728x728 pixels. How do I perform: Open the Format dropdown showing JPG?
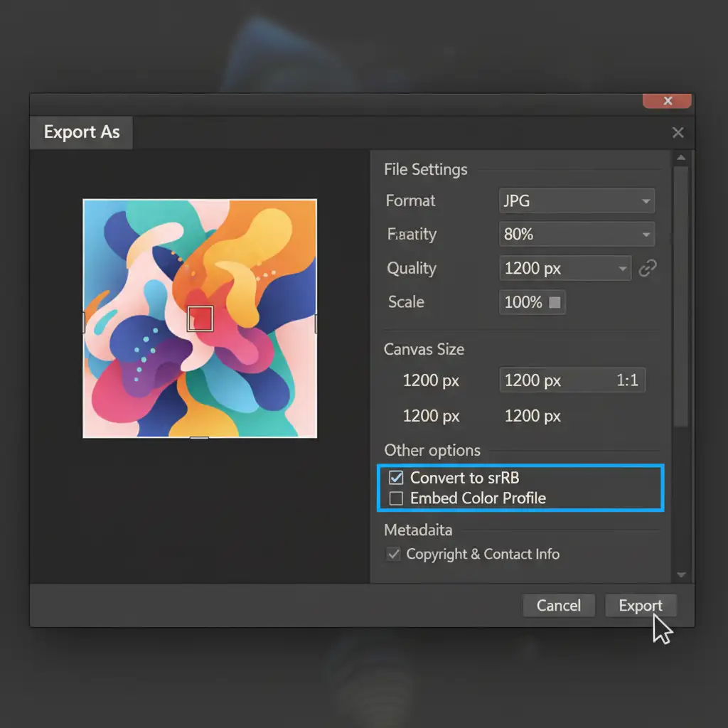point(577,201)
